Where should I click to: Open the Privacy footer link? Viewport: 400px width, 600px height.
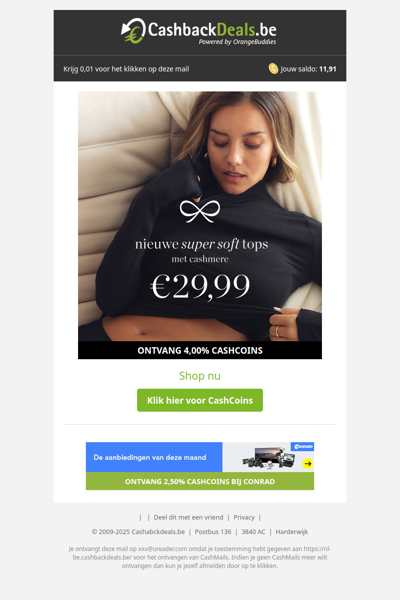244,517
